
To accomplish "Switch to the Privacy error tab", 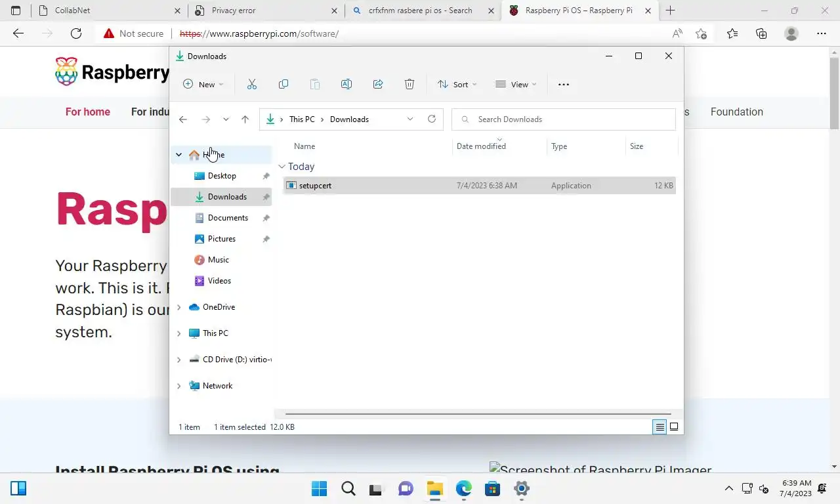I will click(x=265, y=10).
